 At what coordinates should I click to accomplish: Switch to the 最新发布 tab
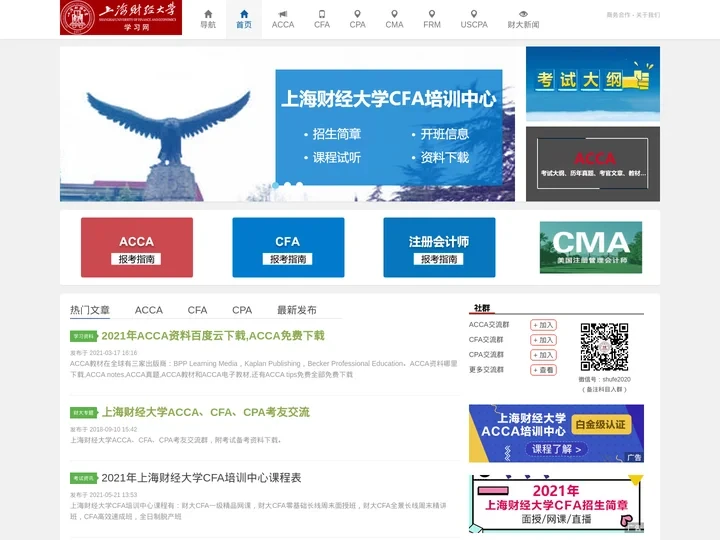(297, 310)
